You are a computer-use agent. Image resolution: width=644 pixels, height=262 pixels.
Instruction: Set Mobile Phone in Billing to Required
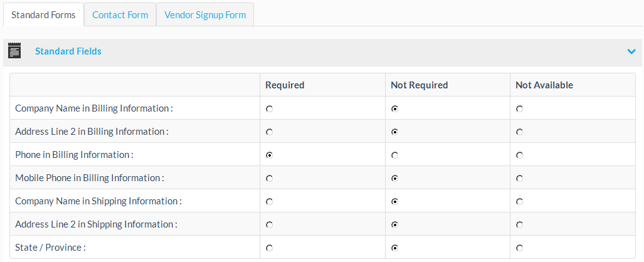270,178
